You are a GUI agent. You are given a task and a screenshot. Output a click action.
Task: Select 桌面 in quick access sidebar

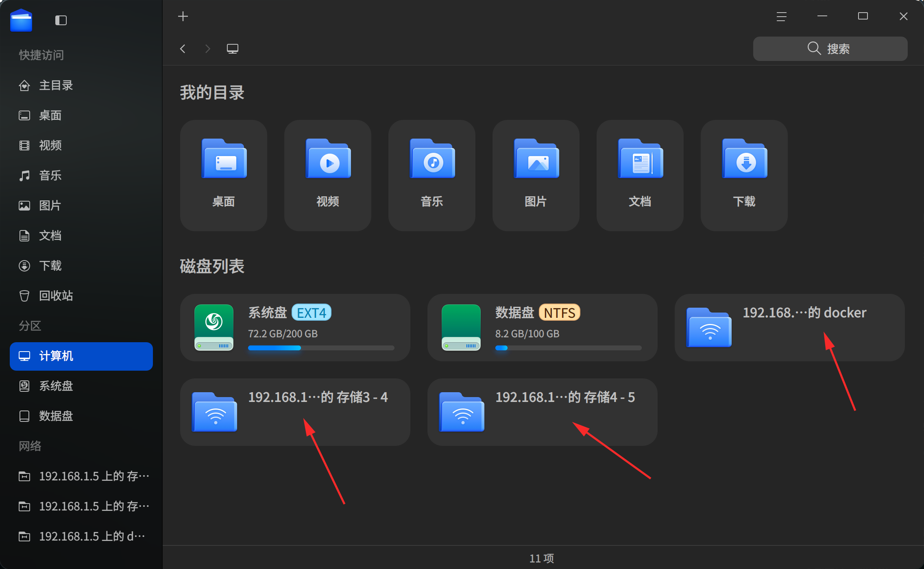click(x=81, y=115)
